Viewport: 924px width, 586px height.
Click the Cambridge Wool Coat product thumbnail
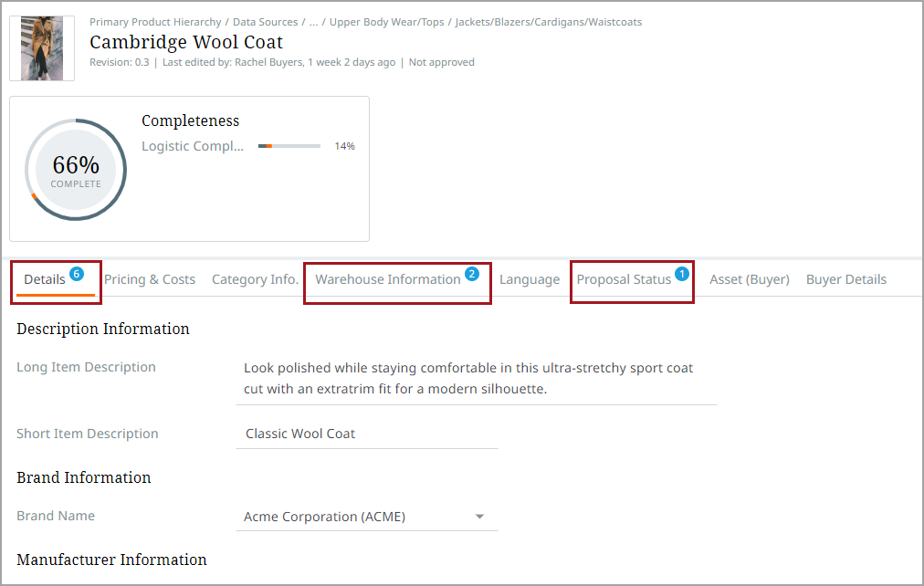tap(42, 48)
